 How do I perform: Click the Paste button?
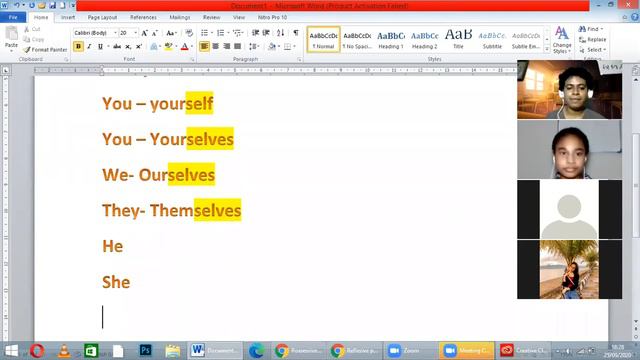pyautogui.click(x=11, y=38)
